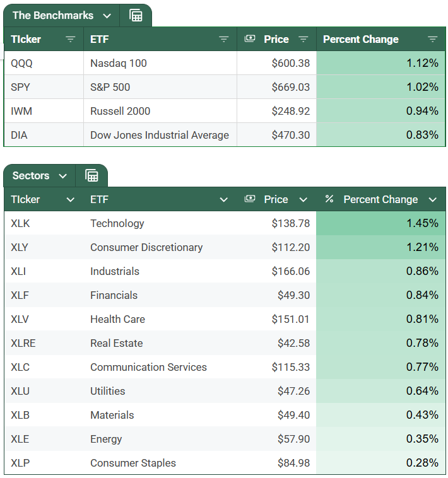Open Sectors ETF column dropdown arrow

224,200
